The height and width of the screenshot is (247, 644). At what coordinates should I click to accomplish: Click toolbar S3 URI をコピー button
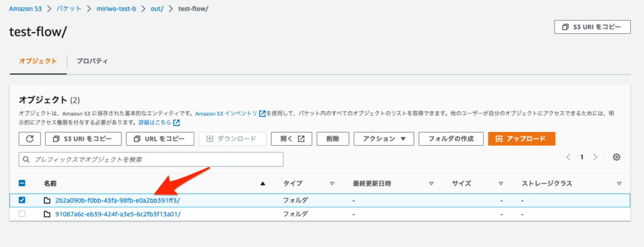point(84,139)
